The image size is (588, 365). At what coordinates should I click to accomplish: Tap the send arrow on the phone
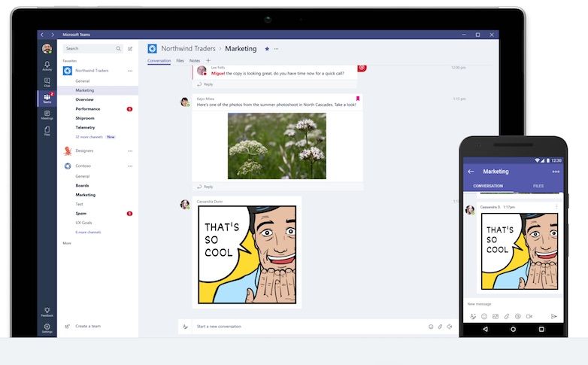pos(554,317)
